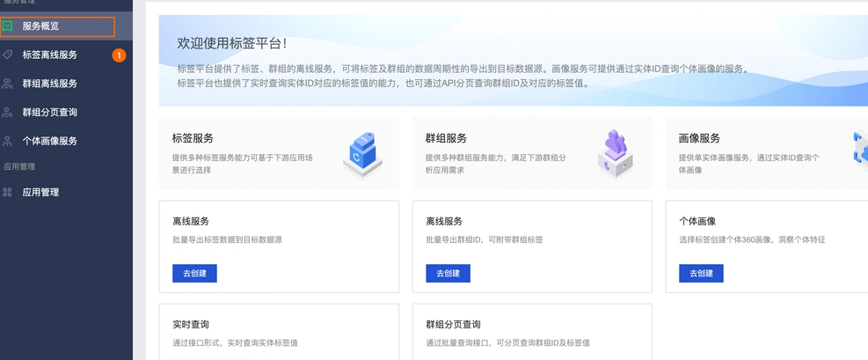Screen dimensions: 868x360
Task: Click the person icon beside 个体画像服务
Action: click(x=7, y=141)
